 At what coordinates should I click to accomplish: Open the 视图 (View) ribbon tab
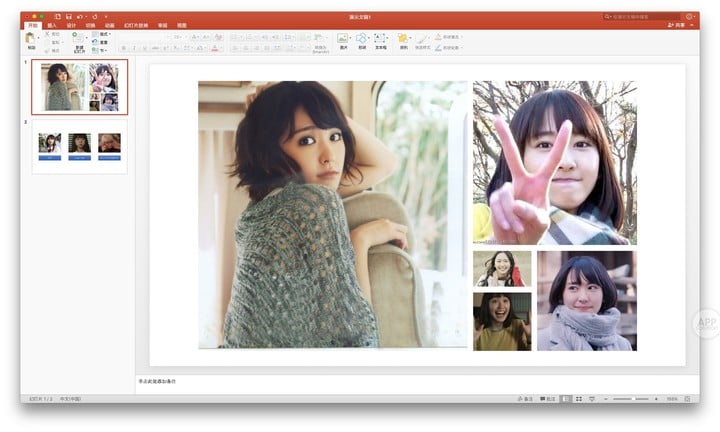[x=182, y=25]
